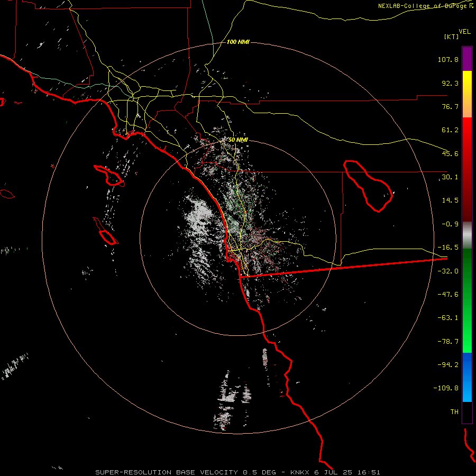This screenshot has height=476, width=476.
Task: Select the 76.7 velocity scale value
Action: (450, 106)
